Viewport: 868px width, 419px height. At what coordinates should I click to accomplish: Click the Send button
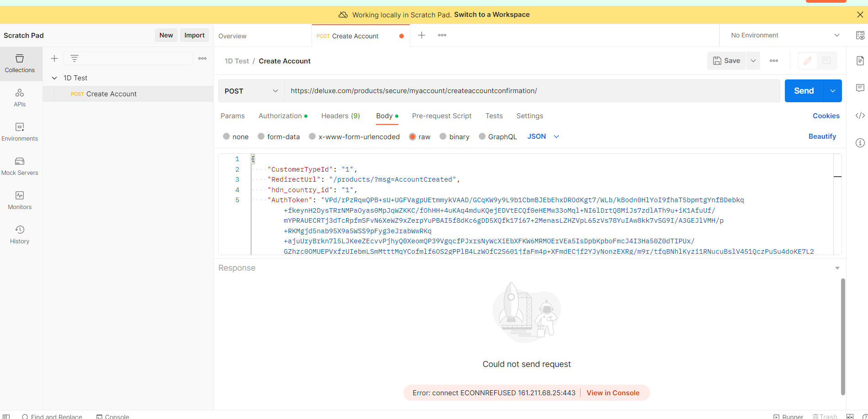804,91
